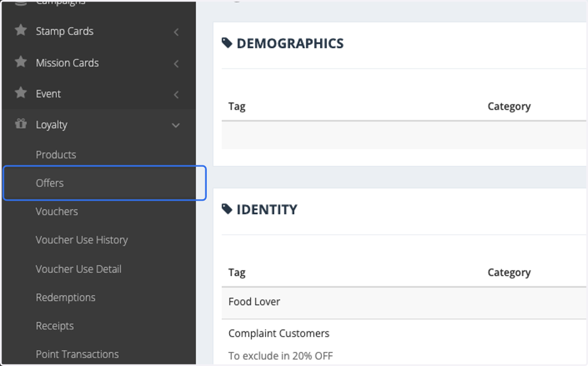Screen dimensions: 588x366
Task: Open Voucher Use History
Action: coord(82,240)
